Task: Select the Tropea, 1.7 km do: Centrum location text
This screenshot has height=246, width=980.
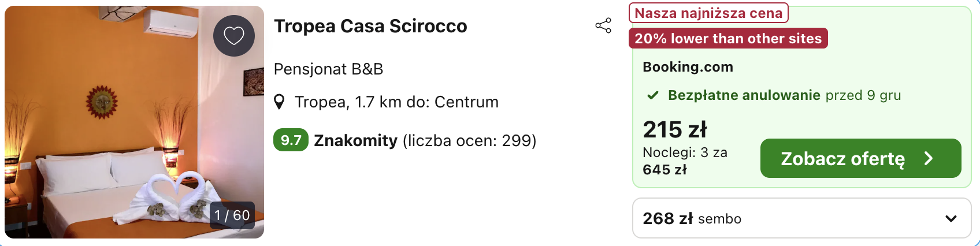Action: coord(396,102)
